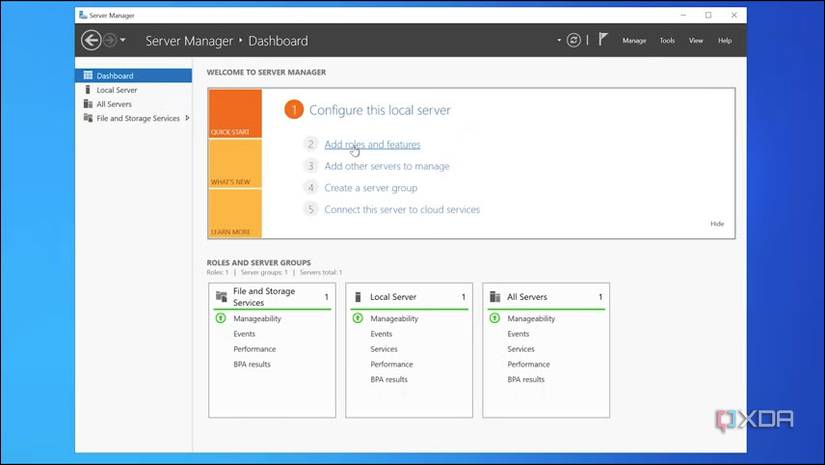Click File and Storage Services sidebar icon
The image size is (825, 465).
88,118
